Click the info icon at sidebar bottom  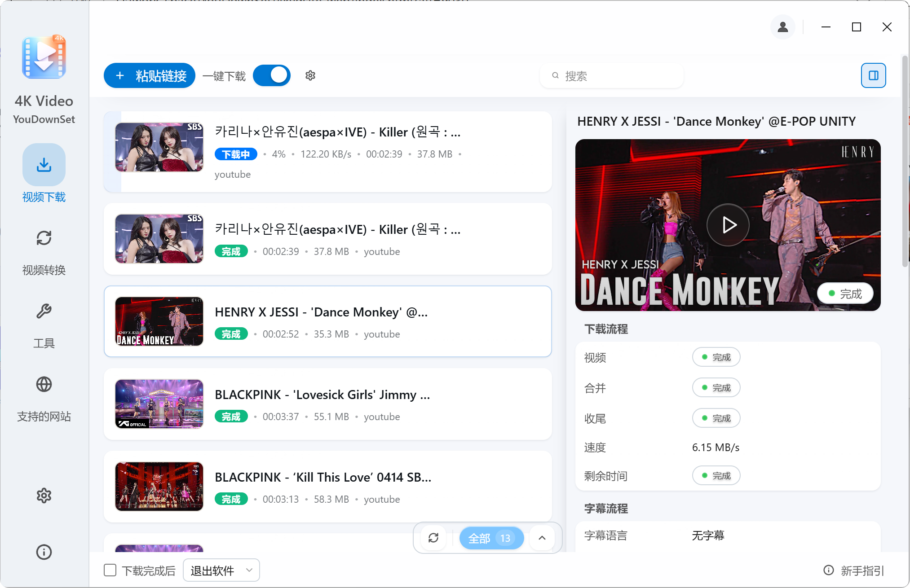tap(44, 552)
